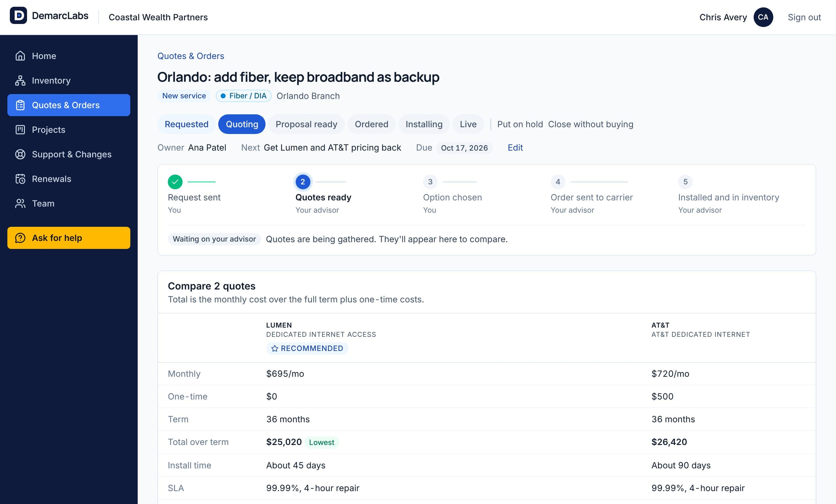Click Close without buying
This screenshot has width=836, height=504.
[591, 124]
